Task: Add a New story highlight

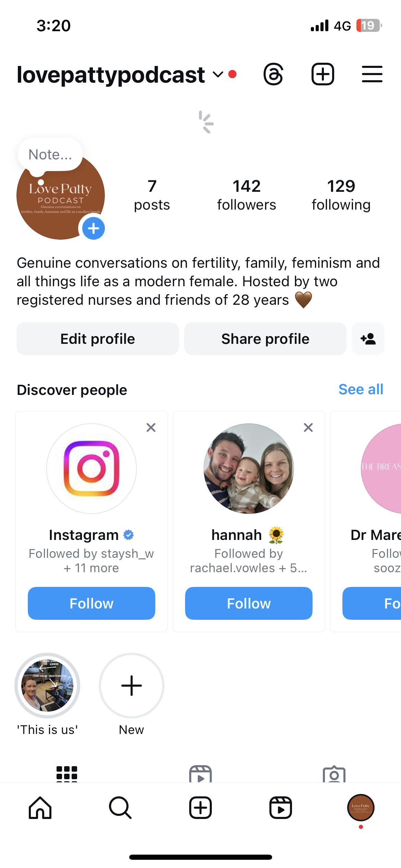Action: point(132,686)
